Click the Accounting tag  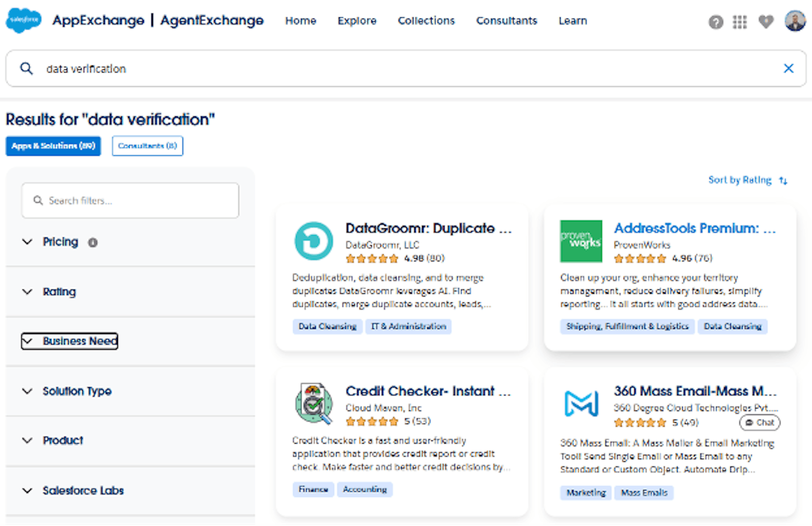(365, 489)
